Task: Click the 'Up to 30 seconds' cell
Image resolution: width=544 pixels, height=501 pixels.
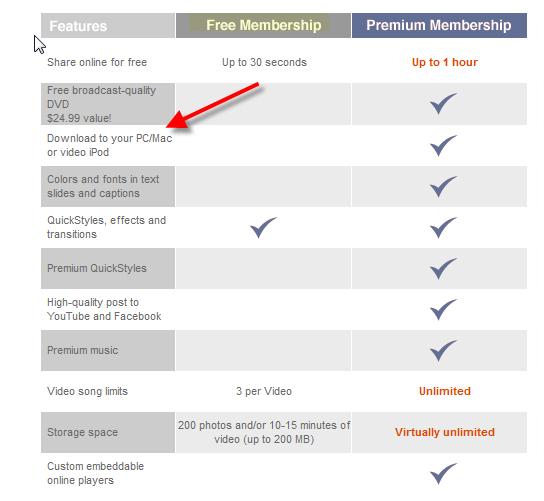Action: [x=264, y=62]
